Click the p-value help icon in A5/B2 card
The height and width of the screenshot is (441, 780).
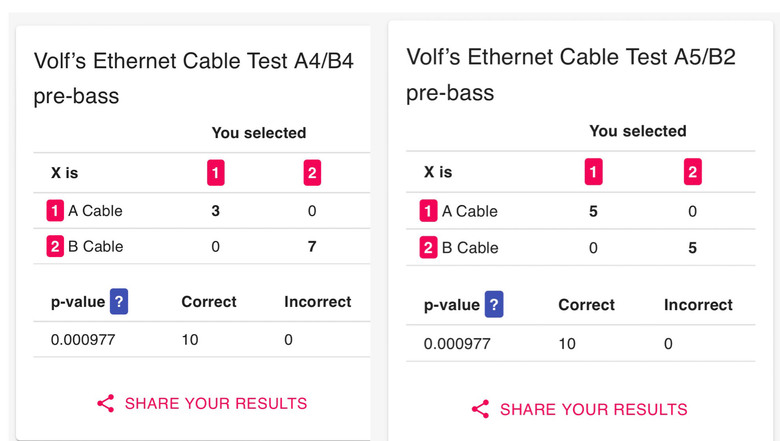pyautogui.click(x=494, y=304)
